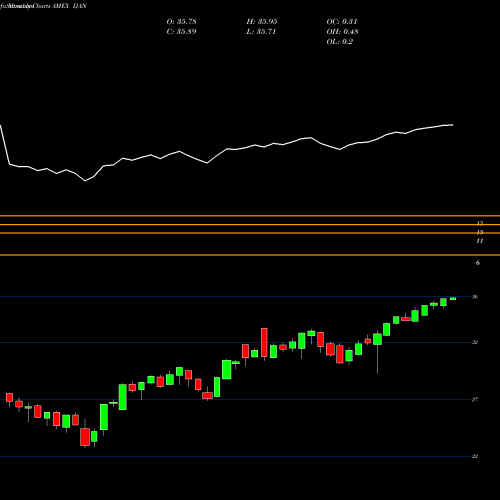The height and width of the screenshot is (500, 500).
Task: Click the OH: 0.48 statistic
Action: pos(343,32)
